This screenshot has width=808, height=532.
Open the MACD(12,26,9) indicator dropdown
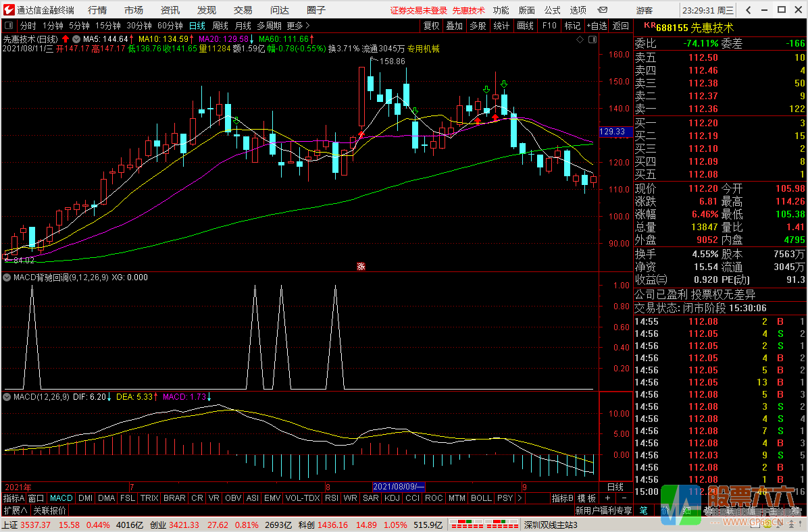coord(7,397)
